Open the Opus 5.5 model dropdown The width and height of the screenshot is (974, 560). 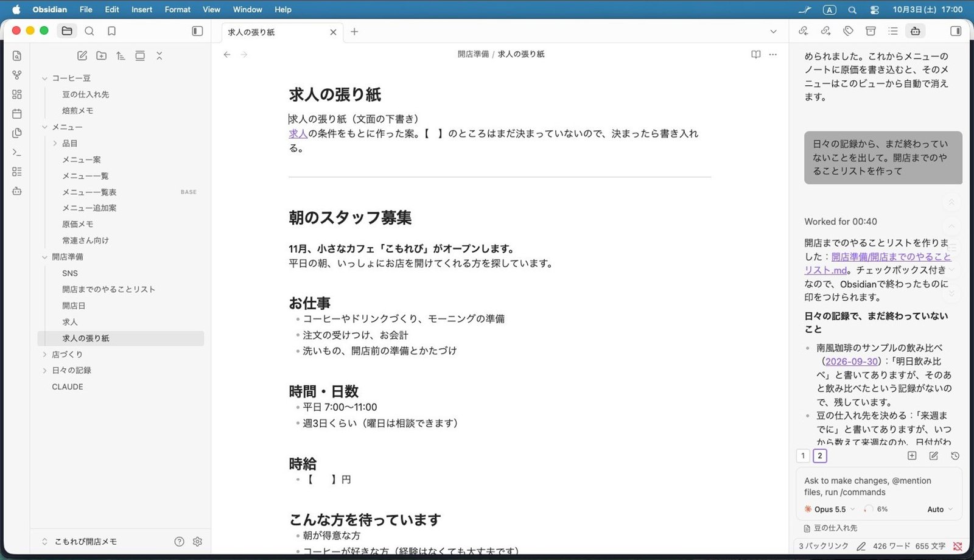pyautogui.click(x=829, y=509)
